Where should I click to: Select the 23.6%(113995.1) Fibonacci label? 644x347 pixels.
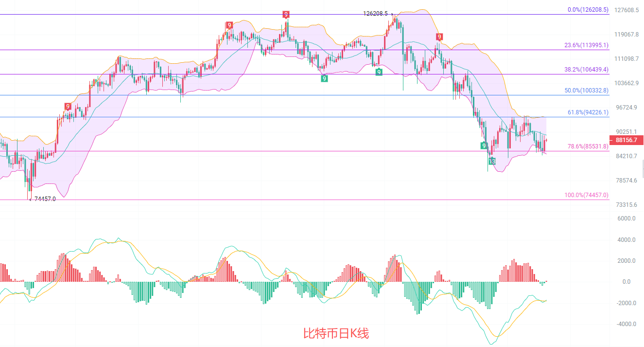[x=586, y=45]
